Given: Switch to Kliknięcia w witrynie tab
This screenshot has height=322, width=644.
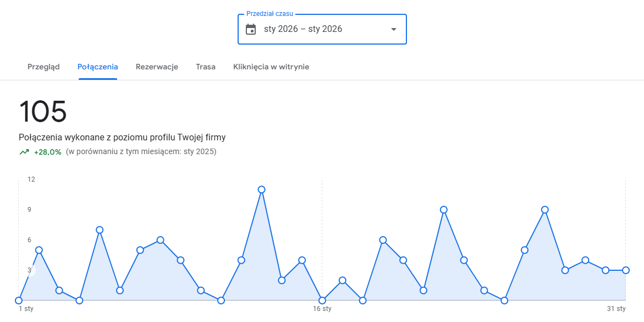Looking at the screenshot, I should tap(271, 67).
